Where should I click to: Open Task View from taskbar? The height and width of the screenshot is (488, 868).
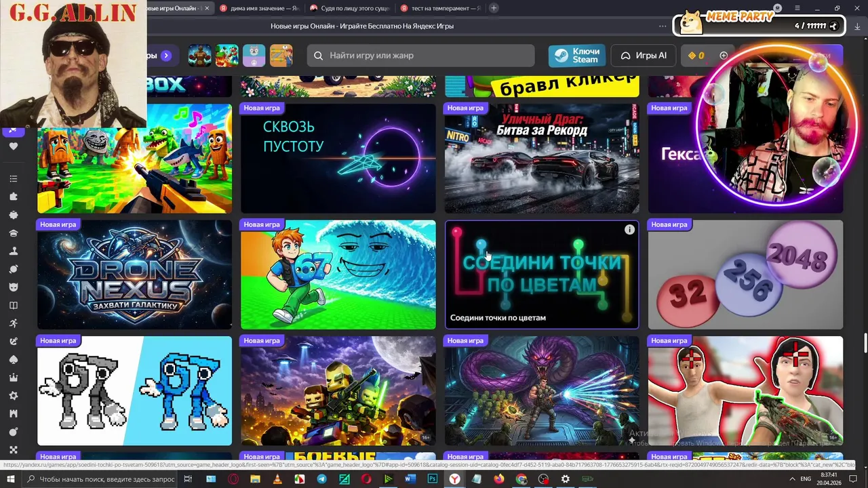point(188,479)
